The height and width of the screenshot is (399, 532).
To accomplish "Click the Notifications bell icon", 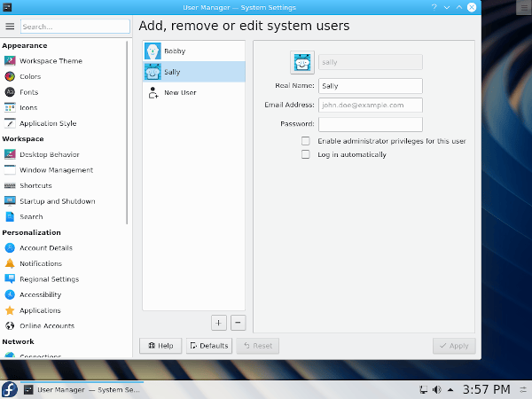I will coord(11,263).
